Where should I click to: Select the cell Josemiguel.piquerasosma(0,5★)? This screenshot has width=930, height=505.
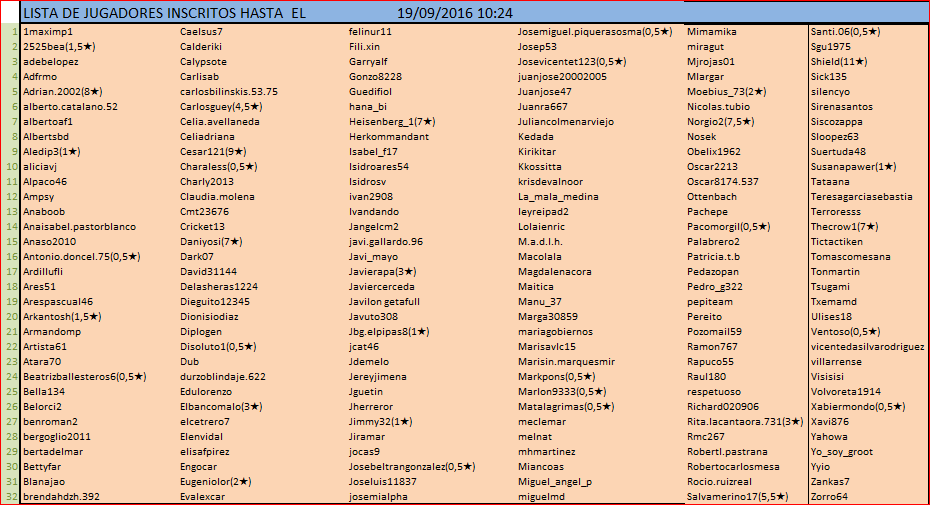tap(594, 32)
